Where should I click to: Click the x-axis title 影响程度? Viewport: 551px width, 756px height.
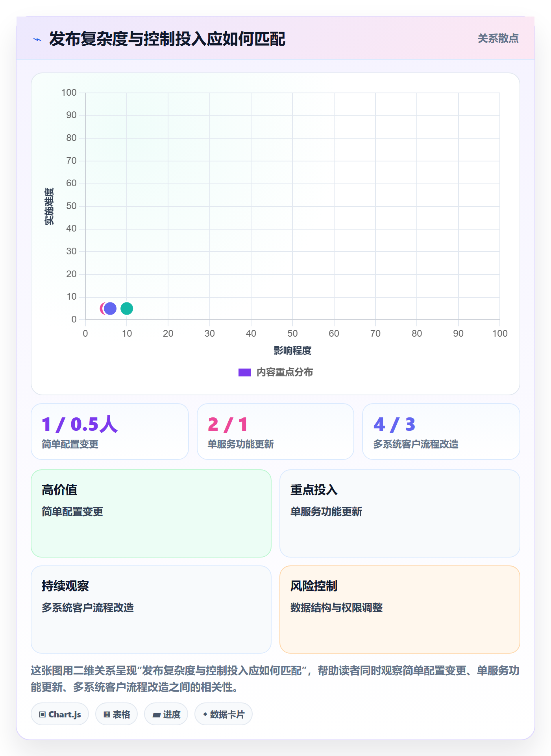[x=292, y=350]
